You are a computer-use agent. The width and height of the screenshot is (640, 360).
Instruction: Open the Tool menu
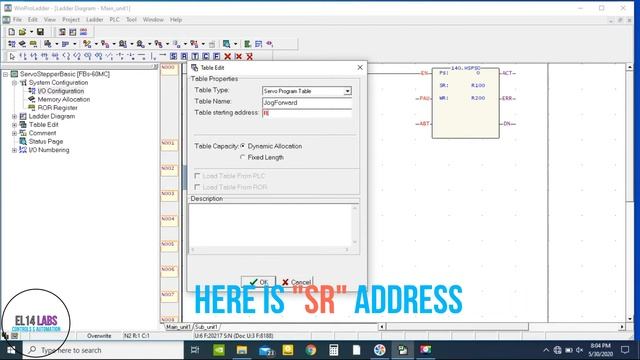(x=131, y=20)
